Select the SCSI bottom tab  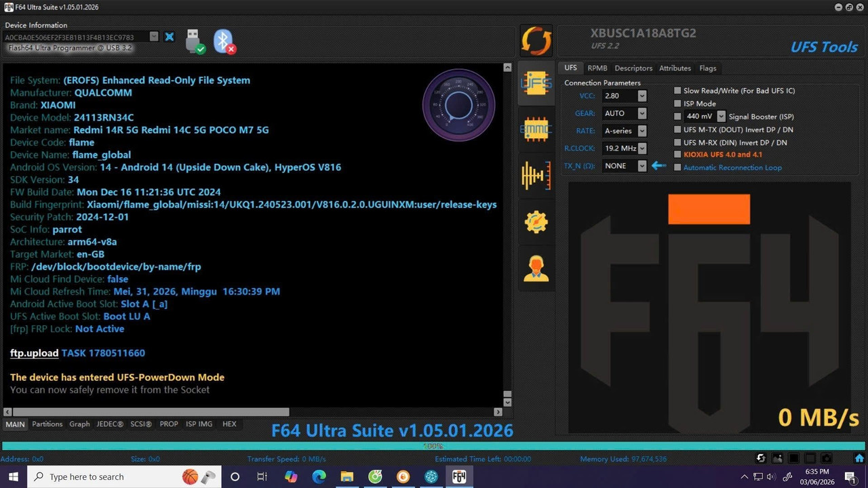141,424
